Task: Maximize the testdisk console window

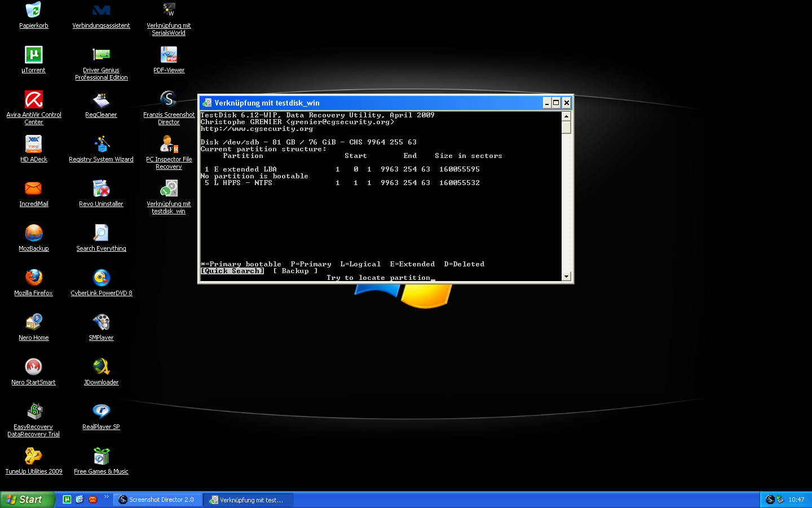Action: tap(556, 103)
